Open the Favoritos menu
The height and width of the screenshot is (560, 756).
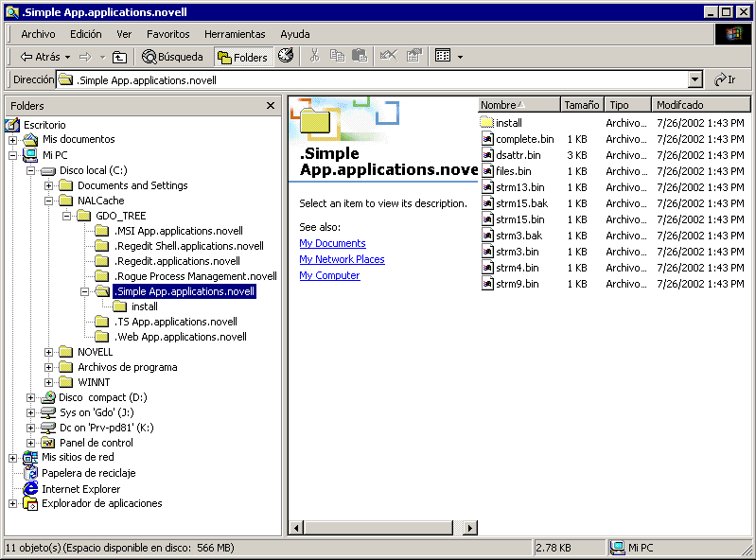click(x=167, y=34)
